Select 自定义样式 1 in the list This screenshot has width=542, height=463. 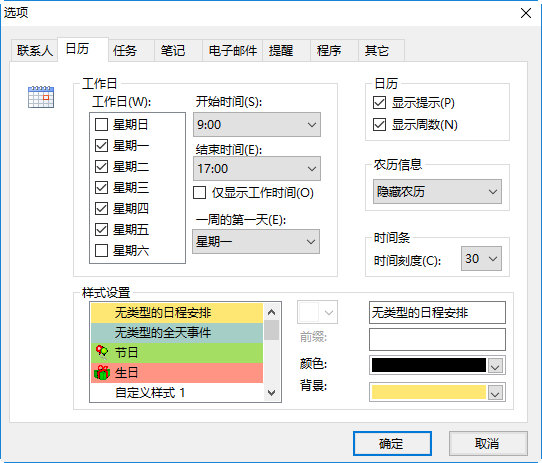[x=177, y=392]
